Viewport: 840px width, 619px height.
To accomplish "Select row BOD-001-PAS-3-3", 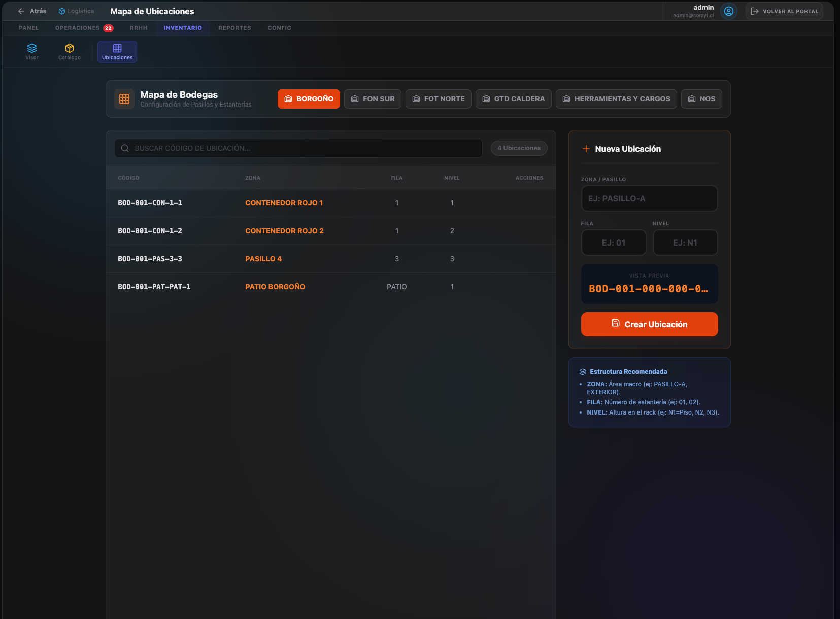I will coord(331,259).
